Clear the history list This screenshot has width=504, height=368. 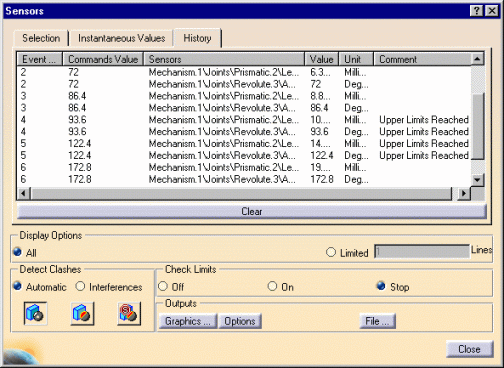252,211
